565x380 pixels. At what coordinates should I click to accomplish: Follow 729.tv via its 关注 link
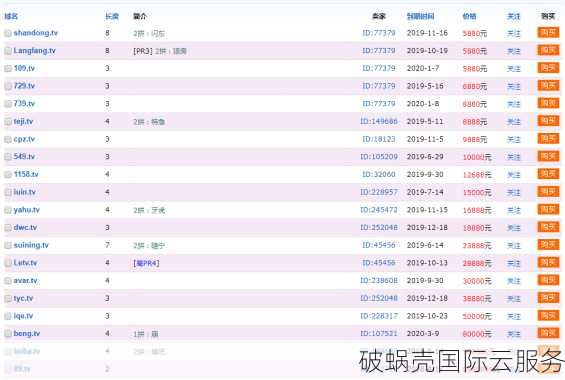point(514,86)
